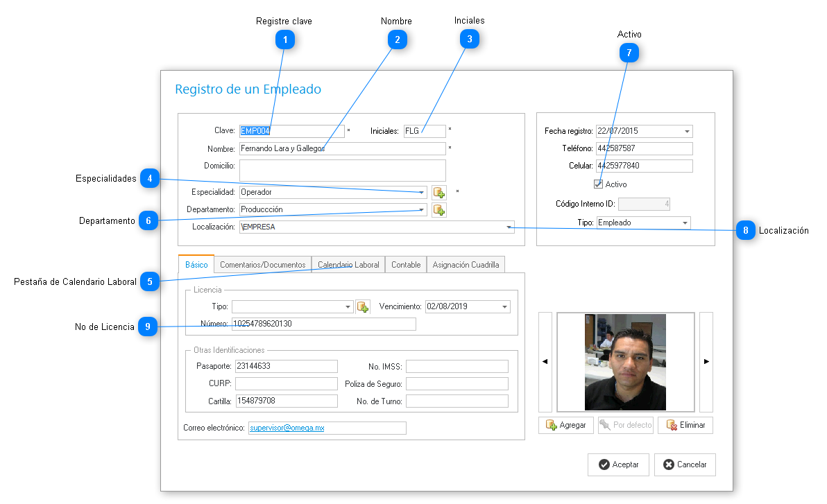Click the add icon next to Departamento
Screen dimensions: 827x504
(x=438, y=209)
